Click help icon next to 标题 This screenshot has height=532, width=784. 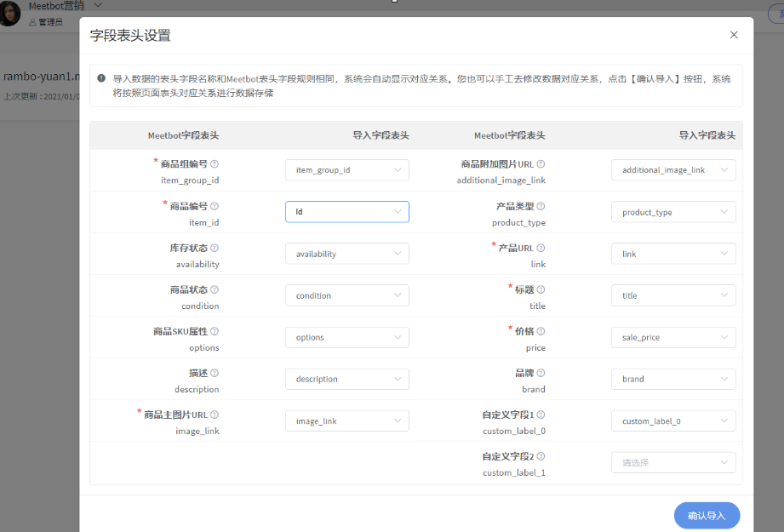click(x=541, y=289)
